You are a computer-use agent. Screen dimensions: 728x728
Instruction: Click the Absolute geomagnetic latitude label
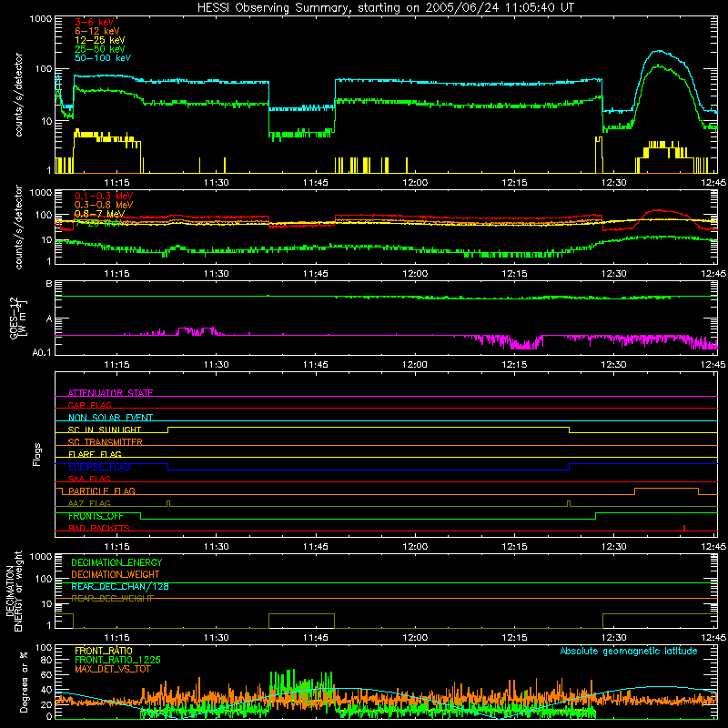point(629,652)
